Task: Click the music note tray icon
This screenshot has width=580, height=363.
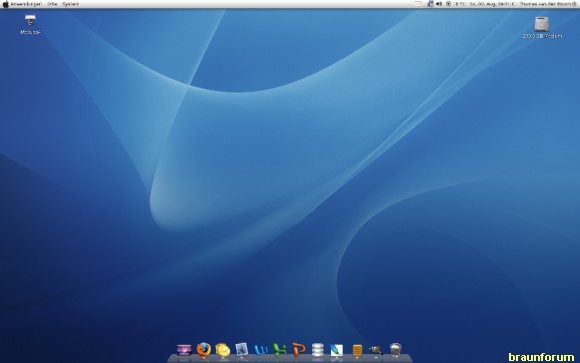Action: 430,4
